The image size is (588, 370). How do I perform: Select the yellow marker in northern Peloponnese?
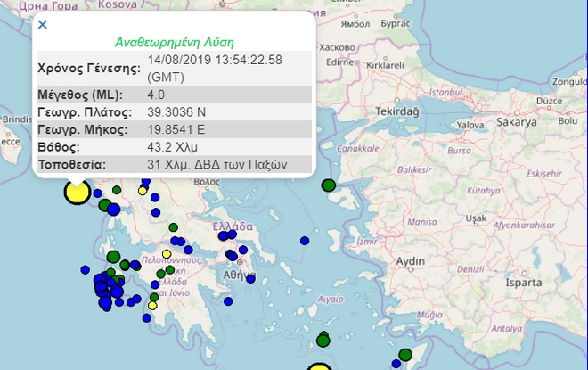pos(167,254)
